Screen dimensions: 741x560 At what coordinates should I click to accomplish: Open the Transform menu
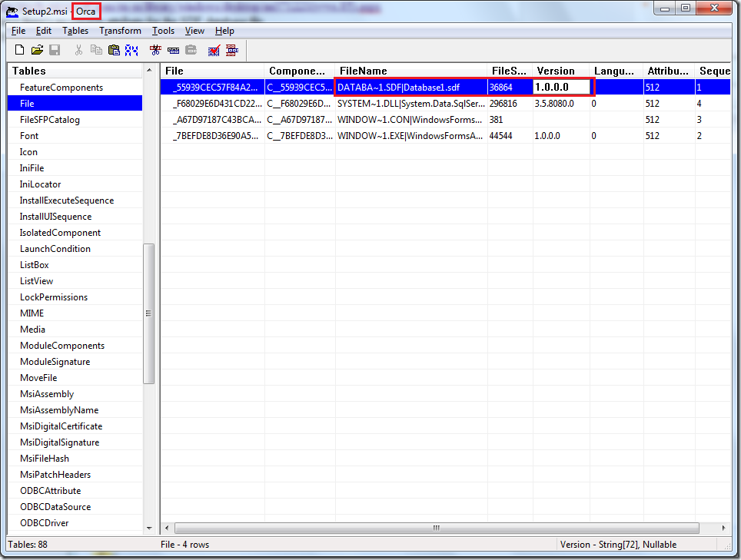pos(120,31)
